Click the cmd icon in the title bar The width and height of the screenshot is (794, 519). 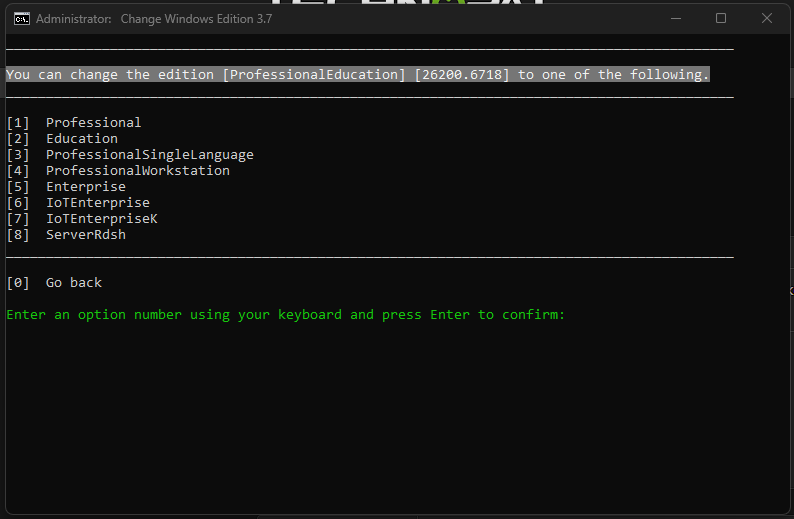(x=22, y=19)
